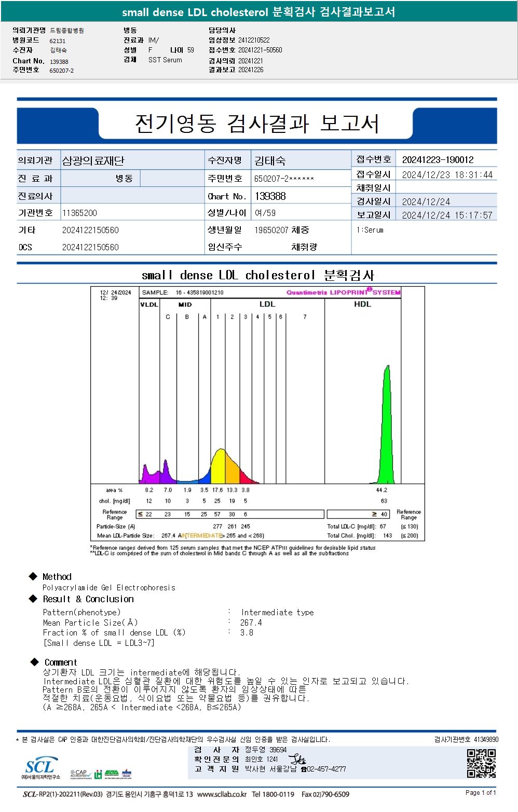The image size is (518, 812).
Task: Click the Total LDL-C value 67
Action: 383,526
